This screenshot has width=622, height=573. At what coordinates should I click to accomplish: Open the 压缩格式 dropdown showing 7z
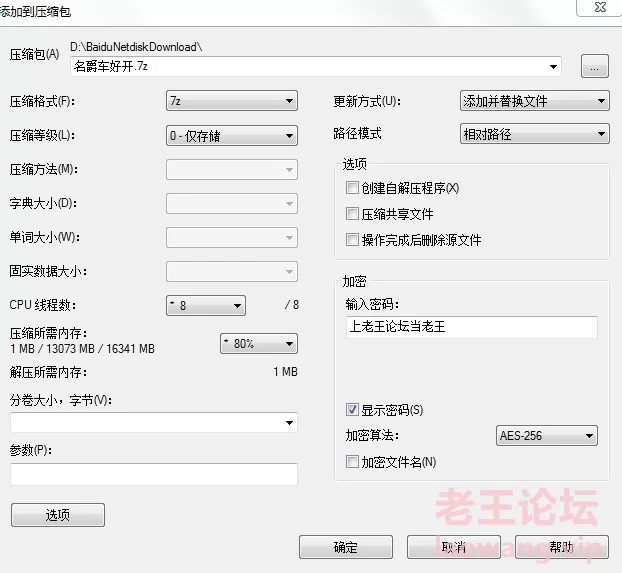coord(232,101)
